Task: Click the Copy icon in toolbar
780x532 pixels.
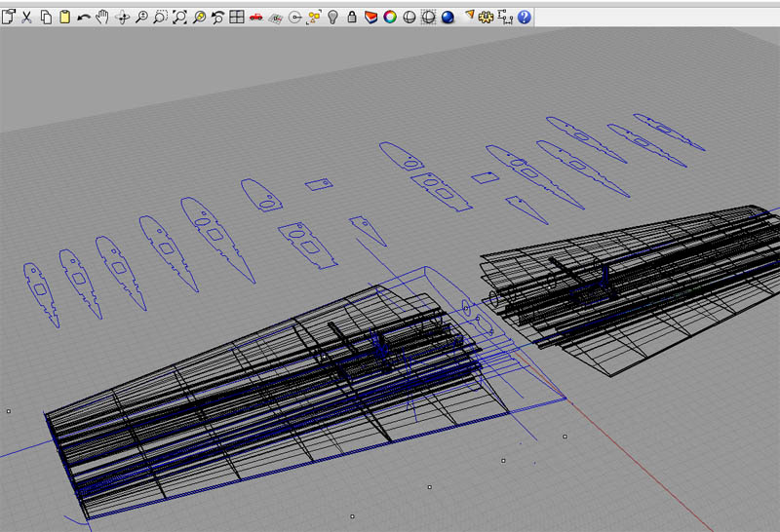Action: (x=46, y=17)
